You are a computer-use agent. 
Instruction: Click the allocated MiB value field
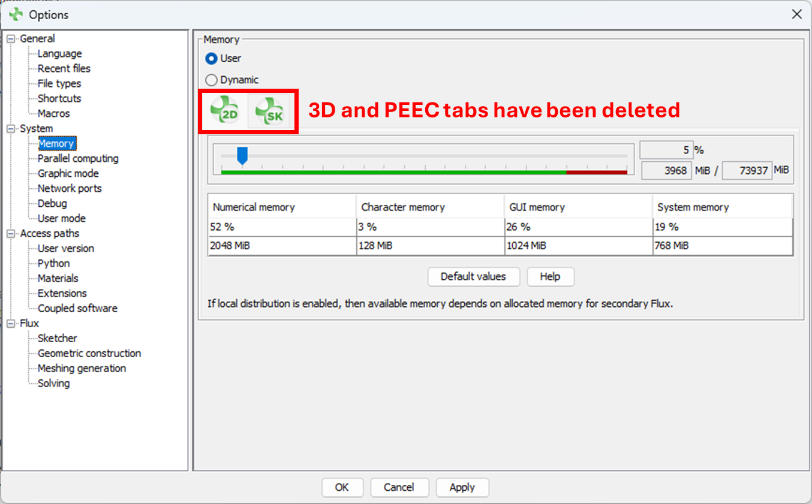(667, 171)
